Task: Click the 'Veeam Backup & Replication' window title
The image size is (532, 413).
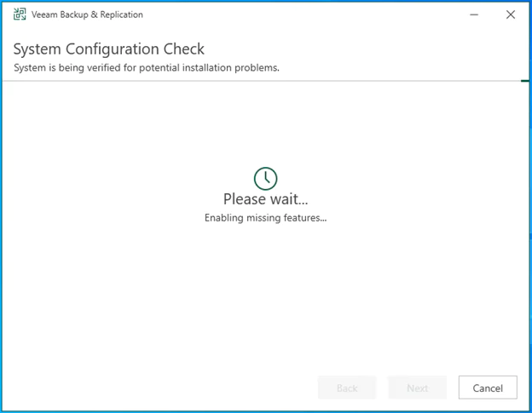Action: tap(88, 14)
